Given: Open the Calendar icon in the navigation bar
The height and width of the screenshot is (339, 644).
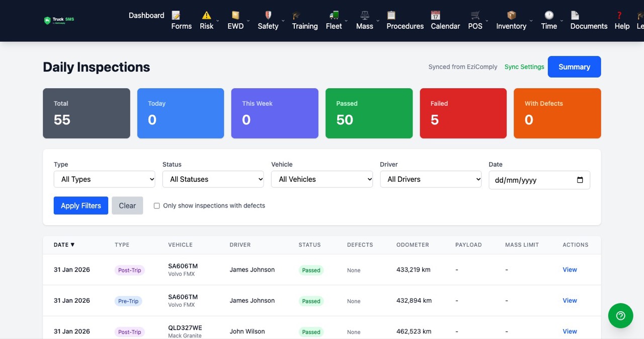Looking at the screenshot, I should pyautogui.click(x=435, y=15).
